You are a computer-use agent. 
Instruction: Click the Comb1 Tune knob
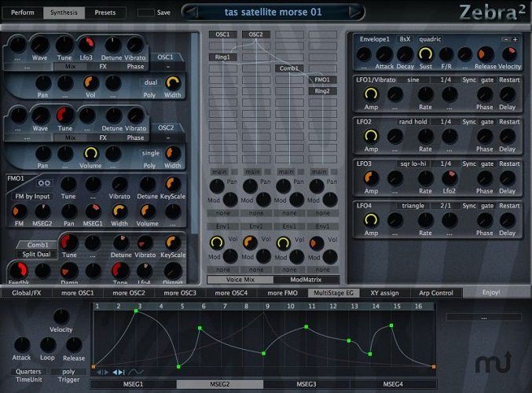69,242
